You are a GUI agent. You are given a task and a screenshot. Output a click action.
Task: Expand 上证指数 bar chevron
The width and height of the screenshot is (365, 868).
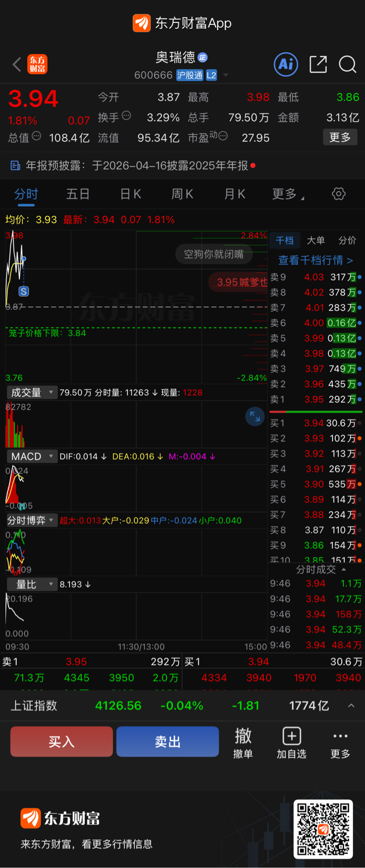pyautogui.click(x=351, y=706)
